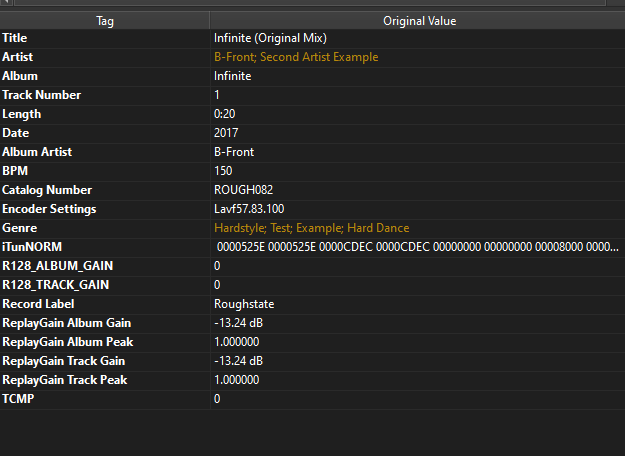
Task: Select the ReplayGain Album Gain label
Action: click(67, 323)
